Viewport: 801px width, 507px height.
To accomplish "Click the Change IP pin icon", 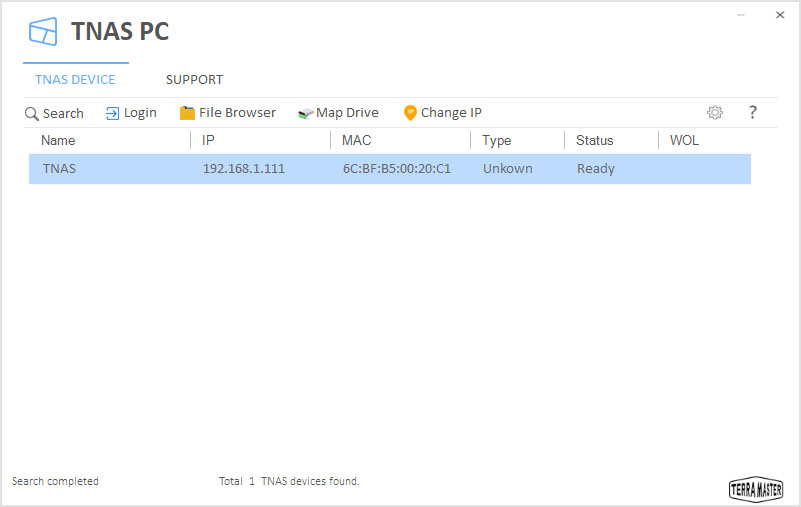I will pyautogui.click(x=410, y=113).
